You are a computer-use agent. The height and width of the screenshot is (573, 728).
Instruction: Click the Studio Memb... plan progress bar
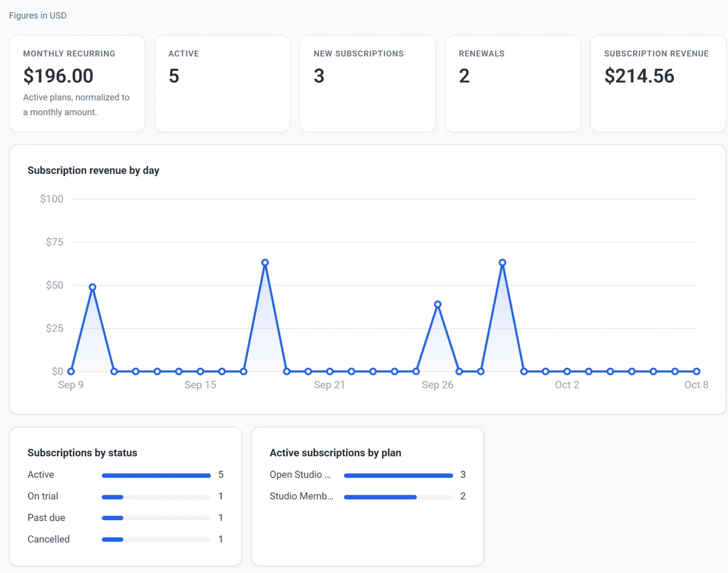coord(399,497)
